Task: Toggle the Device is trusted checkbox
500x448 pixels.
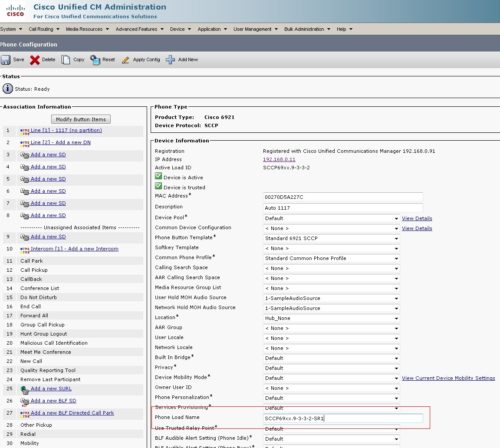Action: pyautogui.click(x=158, y=186)
